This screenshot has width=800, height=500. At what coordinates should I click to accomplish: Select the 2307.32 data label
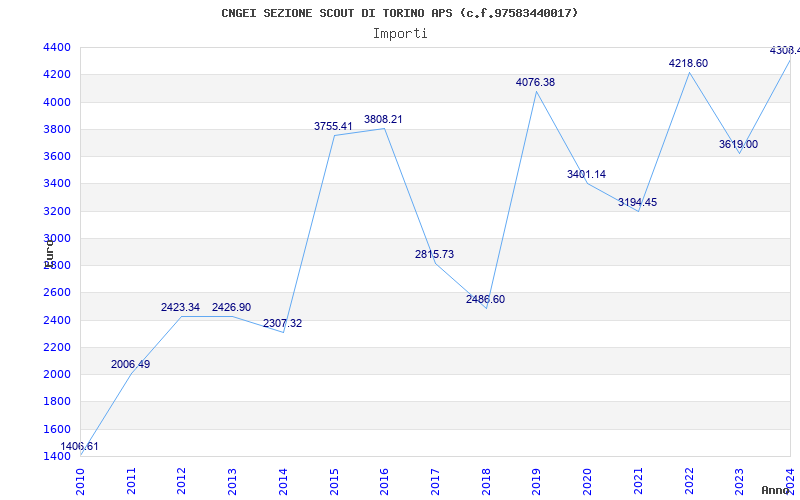pos(283,323)
